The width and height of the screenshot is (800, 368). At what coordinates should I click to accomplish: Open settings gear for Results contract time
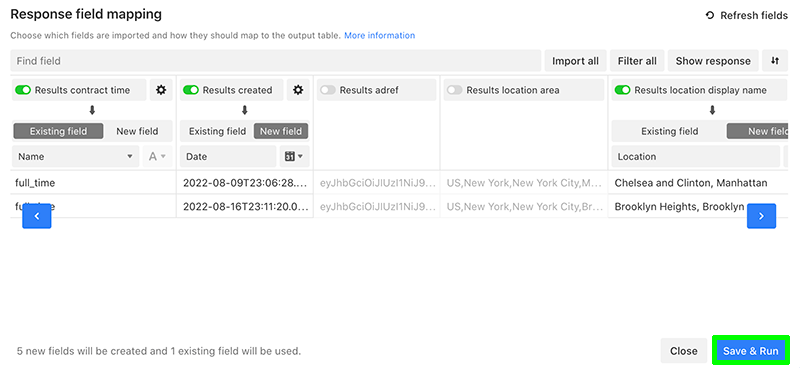[161, 90]
